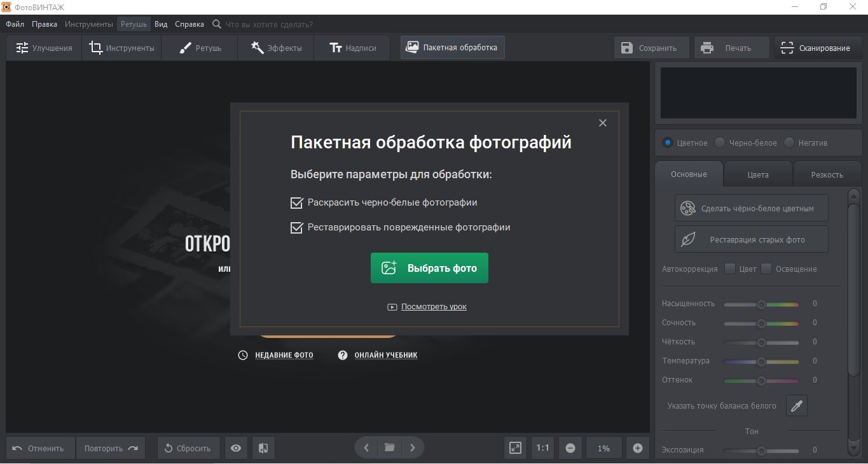Adjust the Чёткость slider
Viewport: 868px width, 464px height.
coord(761,342)
